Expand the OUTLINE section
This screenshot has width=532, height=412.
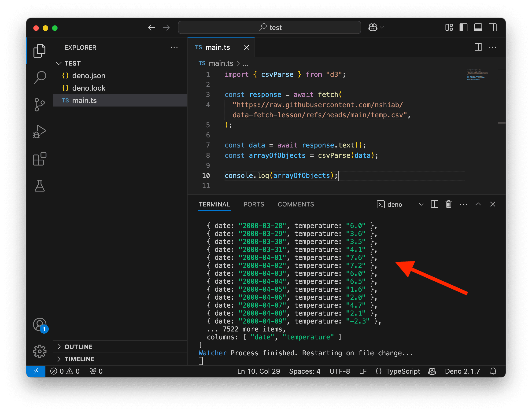(120, 347)
